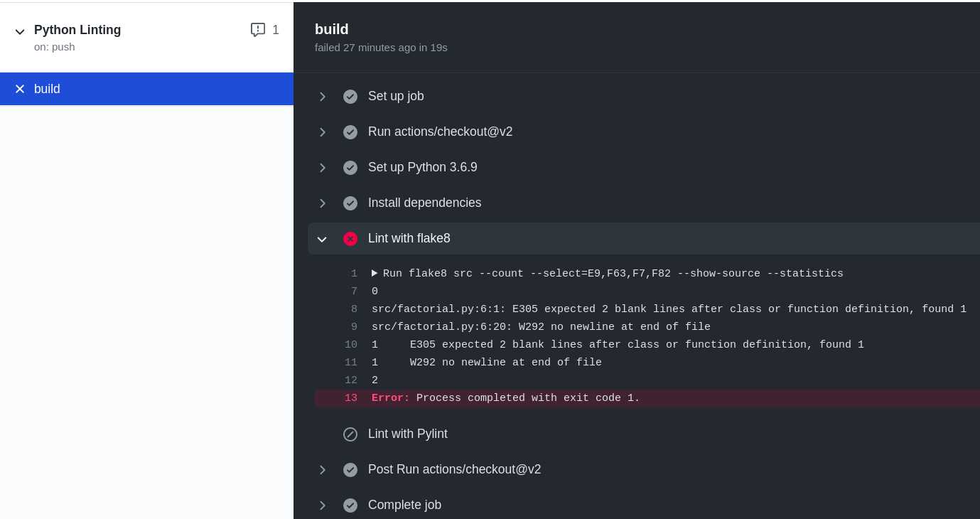Click the red failure icon on Lint with flake8
Screen dimensions: 980x519
pyautogui.click(x=350, y=239)
